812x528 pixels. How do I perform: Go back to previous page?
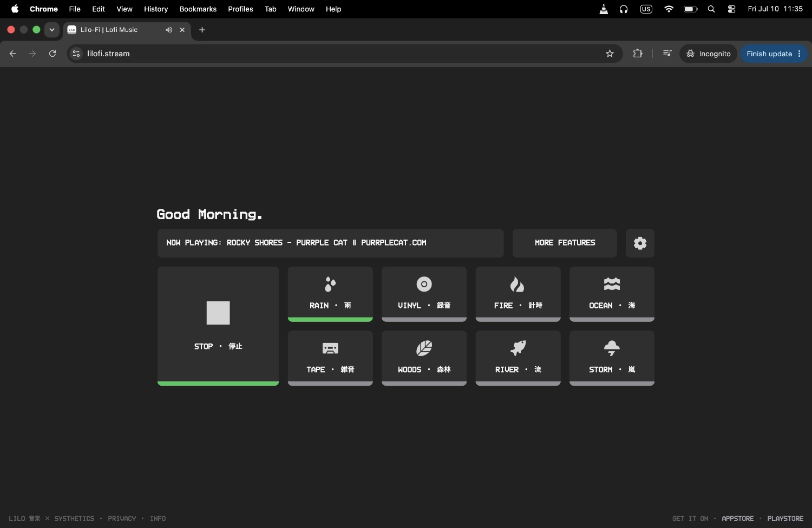tap(13, 54)
